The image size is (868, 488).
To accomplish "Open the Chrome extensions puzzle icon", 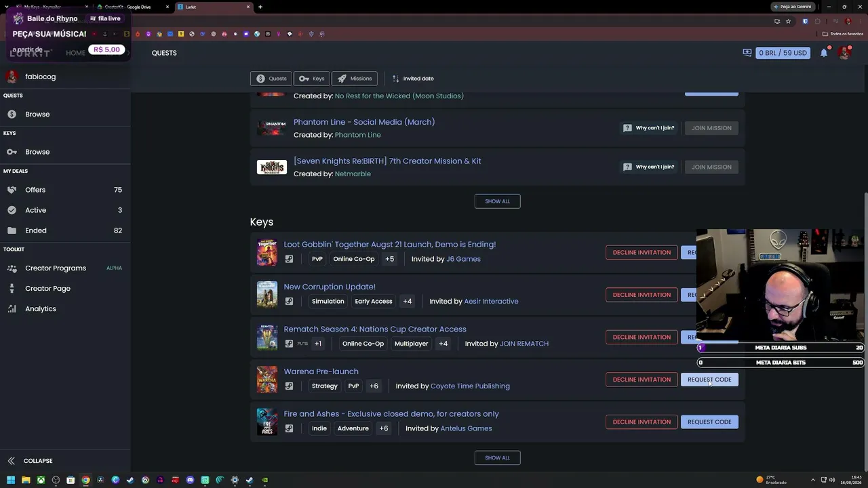I will 818,21.
